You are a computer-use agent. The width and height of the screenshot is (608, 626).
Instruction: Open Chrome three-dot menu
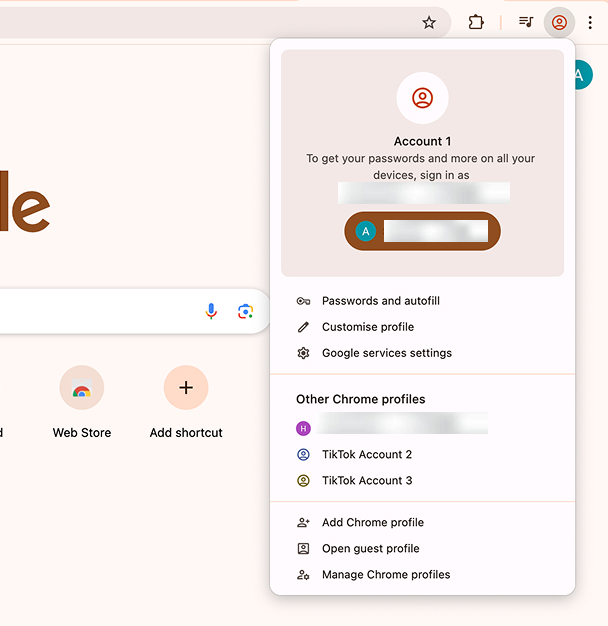[590, 22]
